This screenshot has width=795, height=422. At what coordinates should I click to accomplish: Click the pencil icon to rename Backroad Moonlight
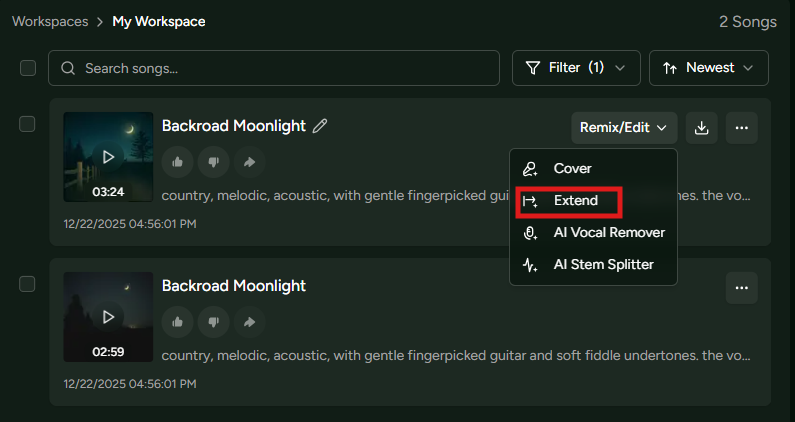click(x=320, y=126)
